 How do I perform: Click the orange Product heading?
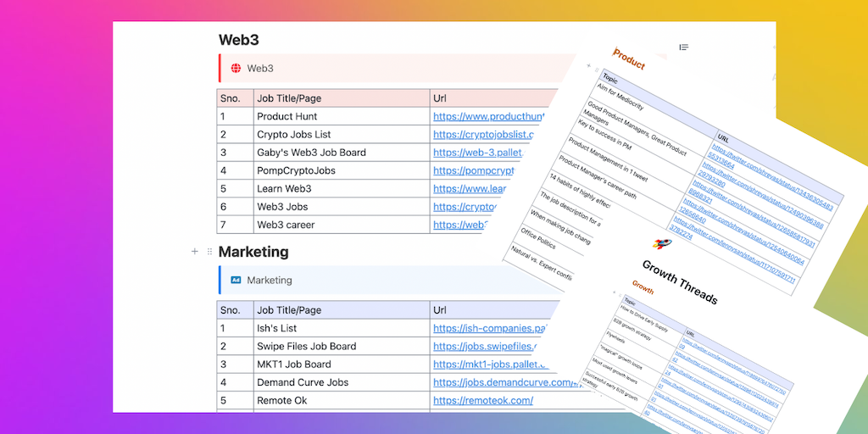[x=629, y=59]
